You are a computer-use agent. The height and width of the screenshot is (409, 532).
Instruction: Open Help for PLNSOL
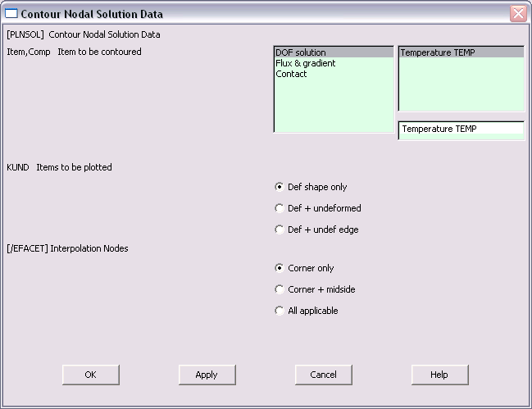click(x=439, y=375)
